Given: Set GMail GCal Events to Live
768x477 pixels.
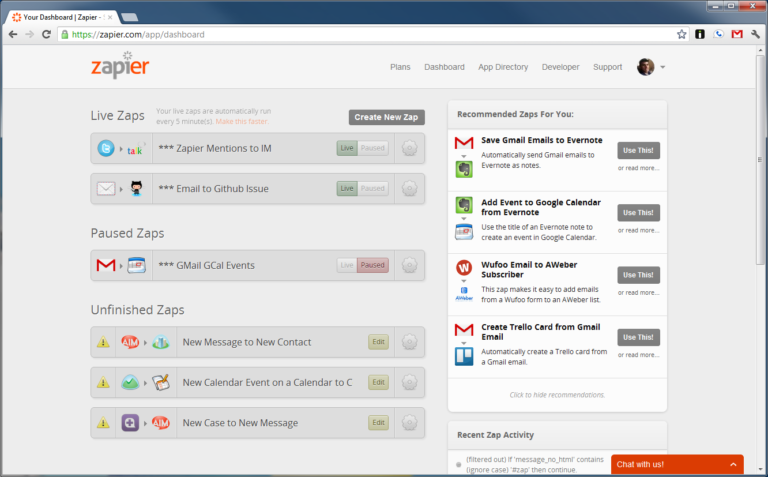Looking at the screenshot, I should [x=347, y=265].
